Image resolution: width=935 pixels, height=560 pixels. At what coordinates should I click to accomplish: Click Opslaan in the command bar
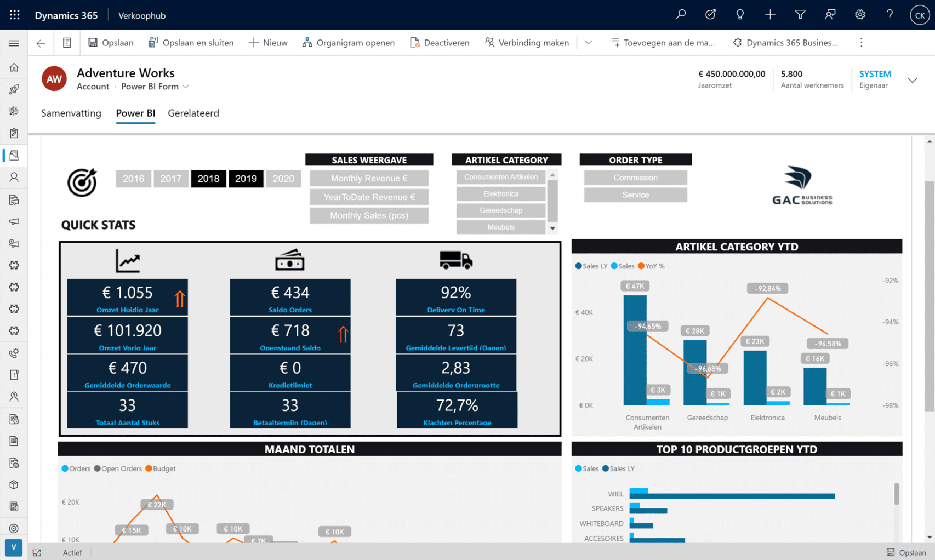[111, 43]
